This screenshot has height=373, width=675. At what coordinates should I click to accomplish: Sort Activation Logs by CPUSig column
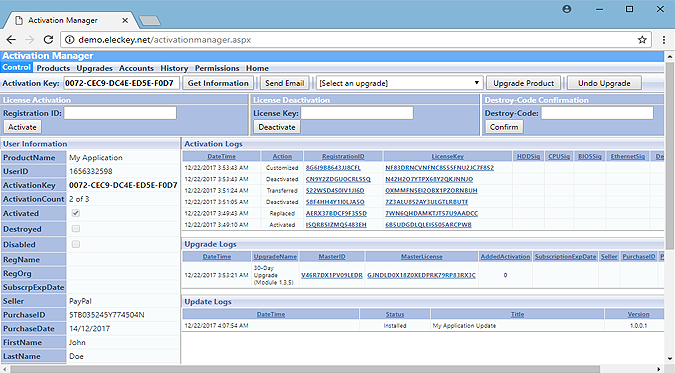(x=559, y=156)
